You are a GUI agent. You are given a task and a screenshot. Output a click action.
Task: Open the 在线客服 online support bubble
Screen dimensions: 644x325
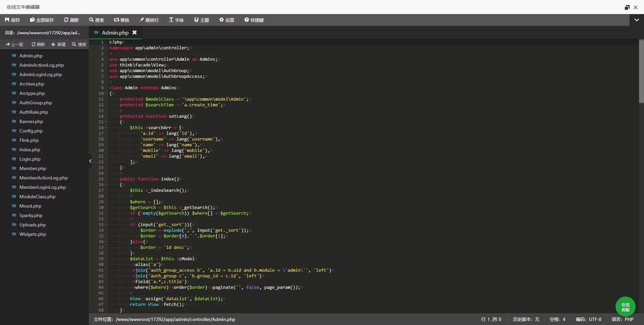[x=626, y=307]
